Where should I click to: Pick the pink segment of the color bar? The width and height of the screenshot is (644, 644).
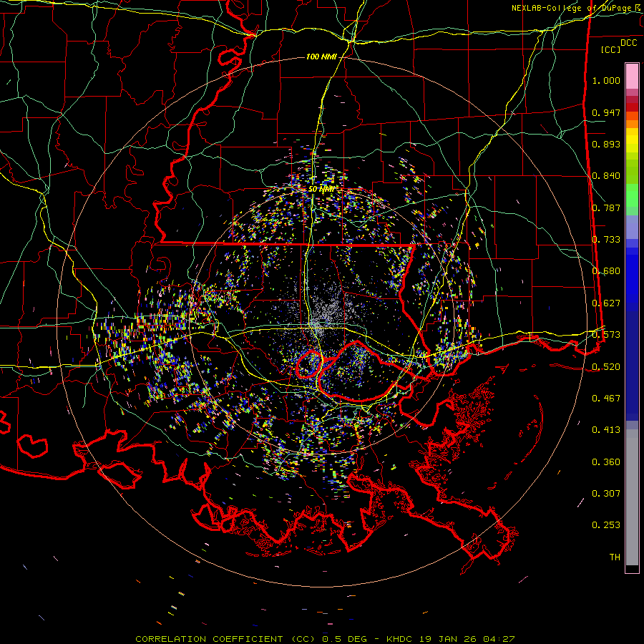click(x=632, y=76)
